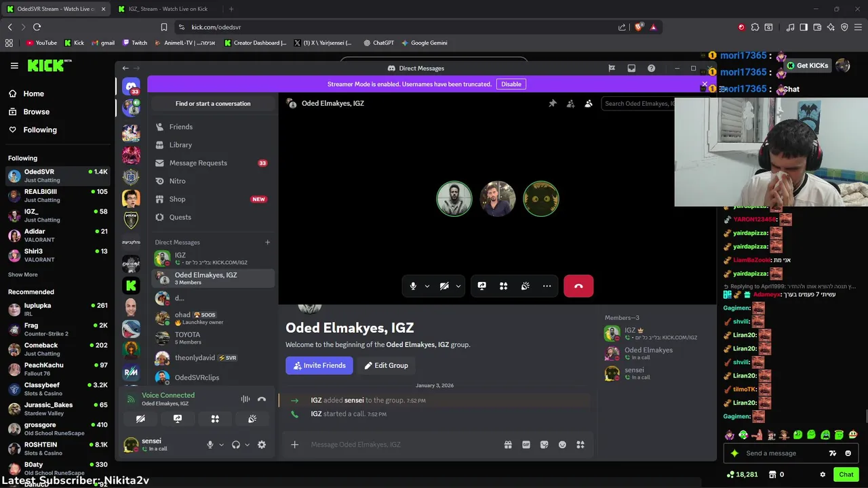Open user settings gear icon

262,445
